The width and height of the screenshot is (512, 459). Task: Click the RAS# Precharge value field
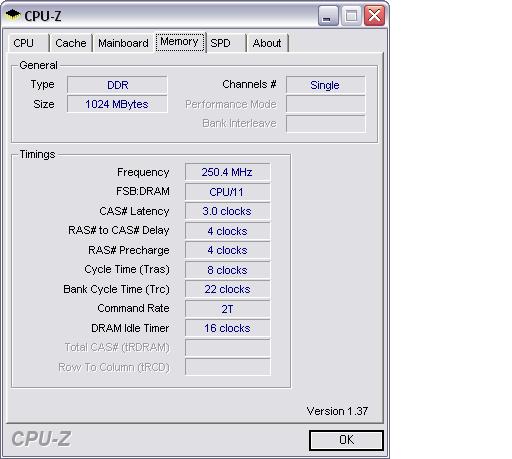(227, 250)
